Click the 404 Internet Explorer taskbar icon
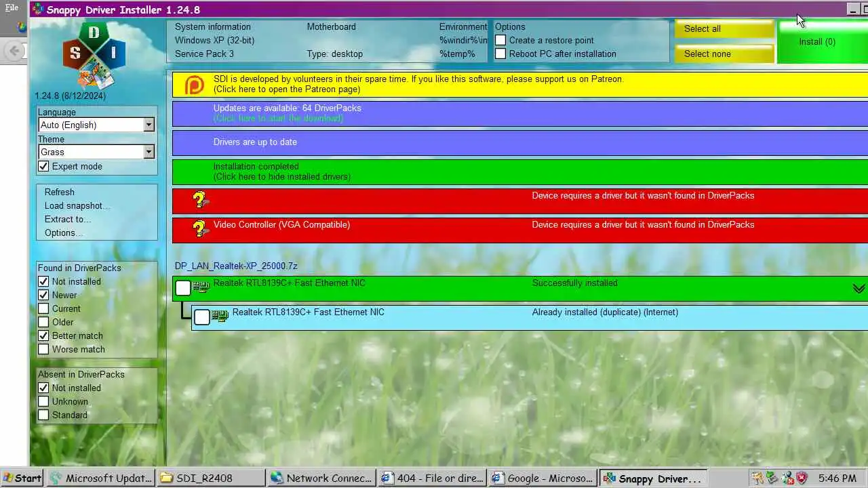Viewport: 868px width, 488px height. (387, 478)
